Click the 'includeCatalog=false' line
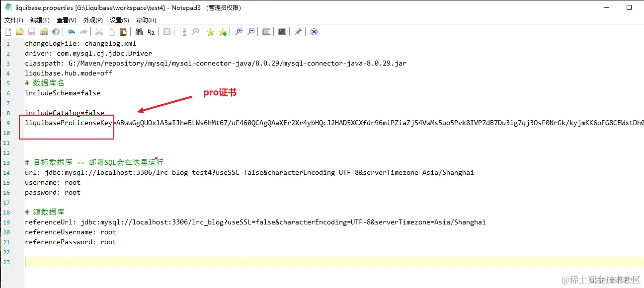This screenshot has width=644, height=288. click(65, 113)
